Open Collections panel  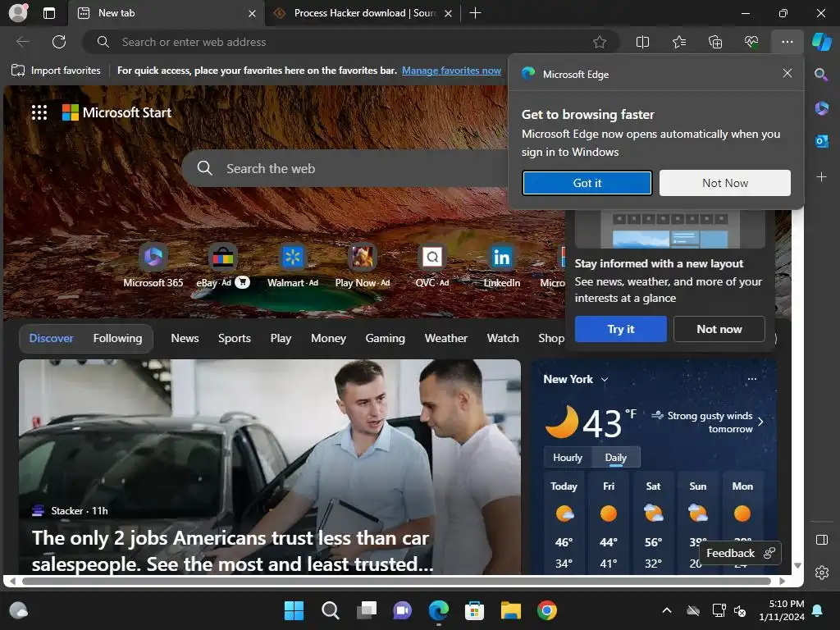click(x=715, y=42)
